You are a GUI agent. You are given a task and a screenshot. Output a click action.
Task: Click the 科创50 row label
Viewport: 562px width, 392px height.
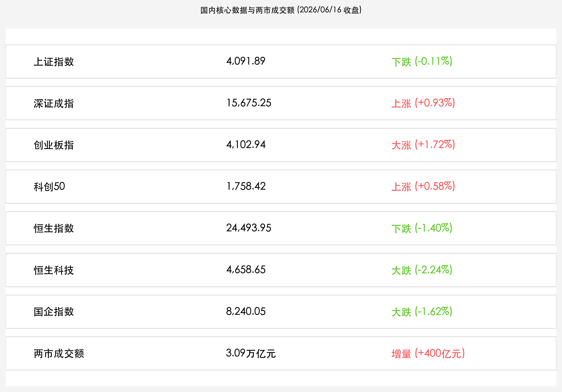pos(49,187)
